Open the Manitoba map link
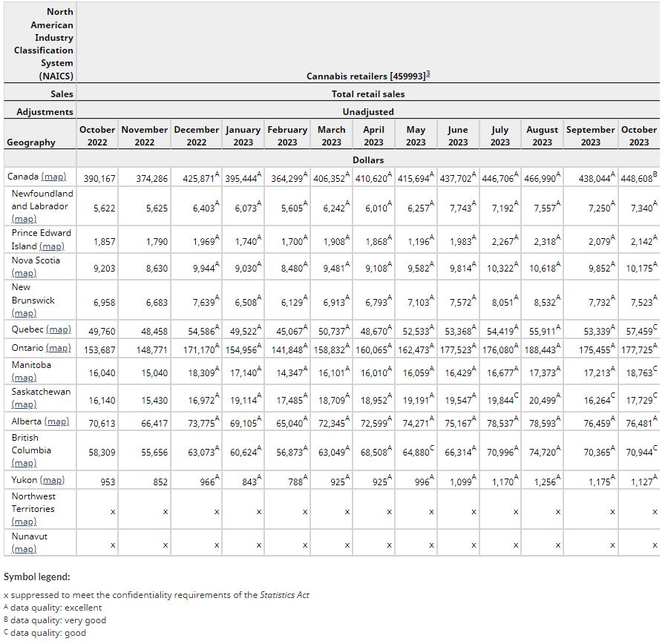Image resolution: width=668 pixels, height=644 pixels. click(24, 378)
